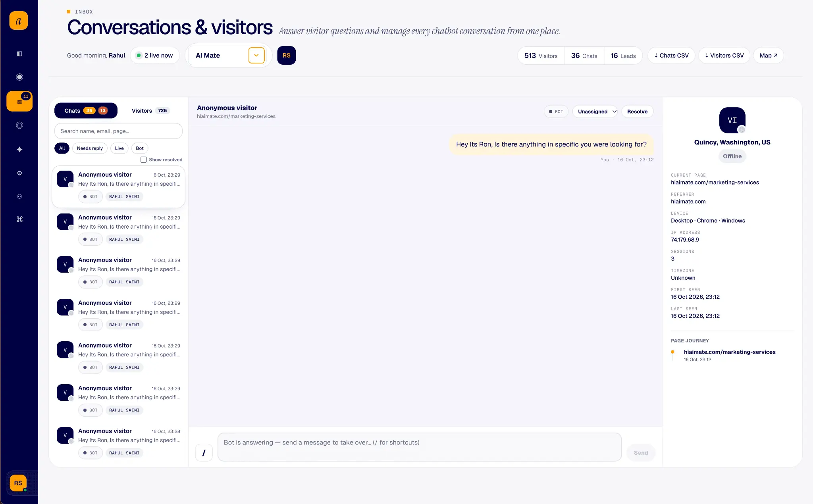Open the four-point sparkle sidebar icon
813x504 pixels.
click(19, 149)
